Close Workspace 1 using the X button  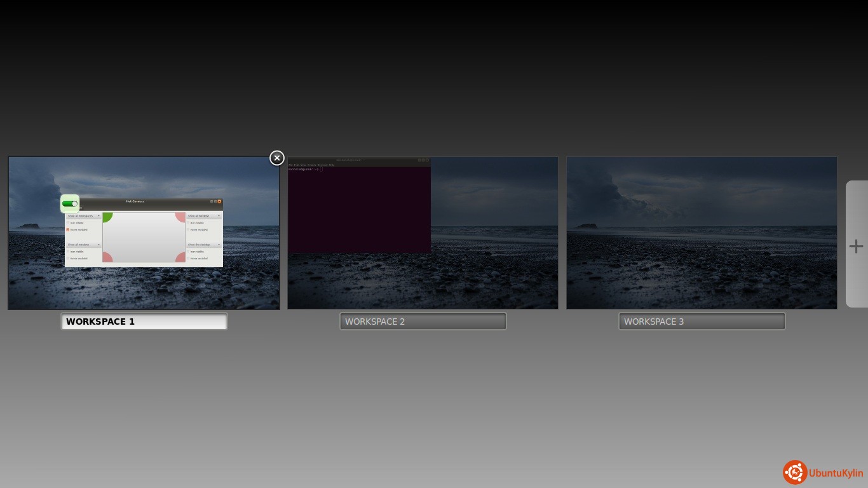tap(276, 158)
